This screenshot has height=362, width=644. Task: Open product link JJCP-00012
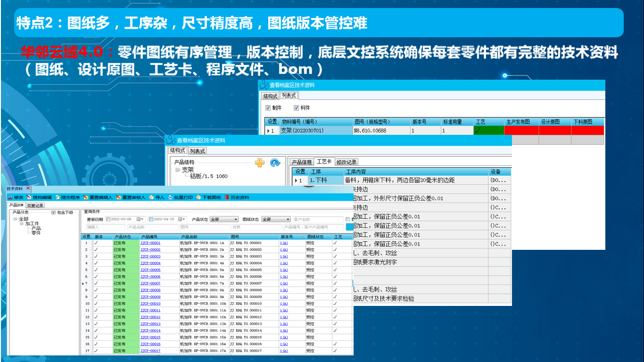pos(150,317)
